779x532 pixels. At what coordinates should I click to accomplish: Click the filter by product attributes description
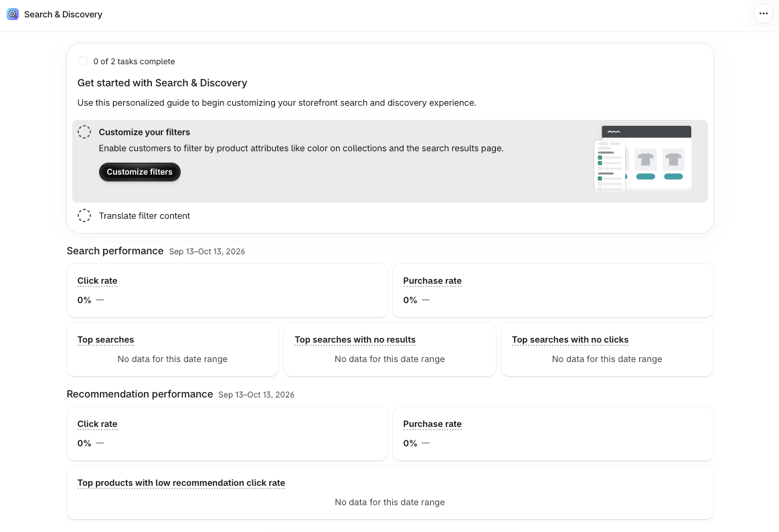click(301, 148)
